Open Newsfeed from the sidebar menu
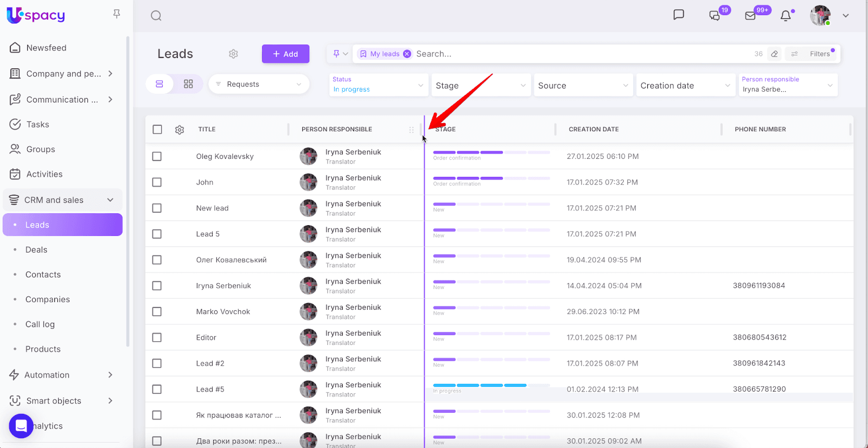 pos(46,48)
